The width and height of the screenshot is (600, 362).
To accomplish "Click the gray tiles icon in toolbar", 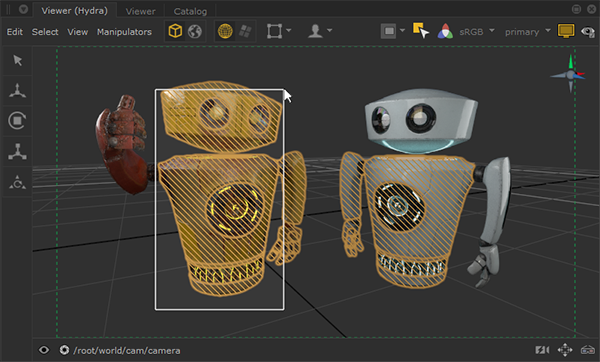I will (x=245, y=31).
